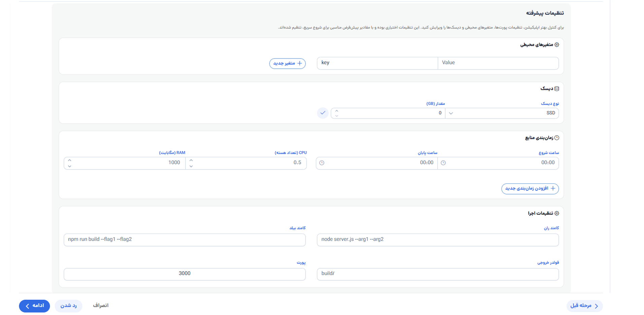The width and height of the screenshot is (644, 315).
Task: Click افزودن زمان‌بندی جدید button
Action: pyautogui.click(x=530, y=188)
